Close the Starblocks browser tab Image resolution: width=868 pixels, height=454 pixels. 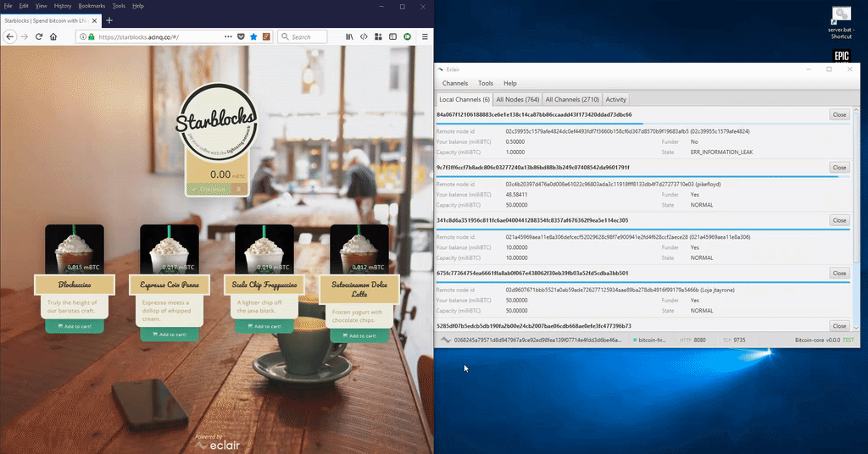click(x=95, y=20)
